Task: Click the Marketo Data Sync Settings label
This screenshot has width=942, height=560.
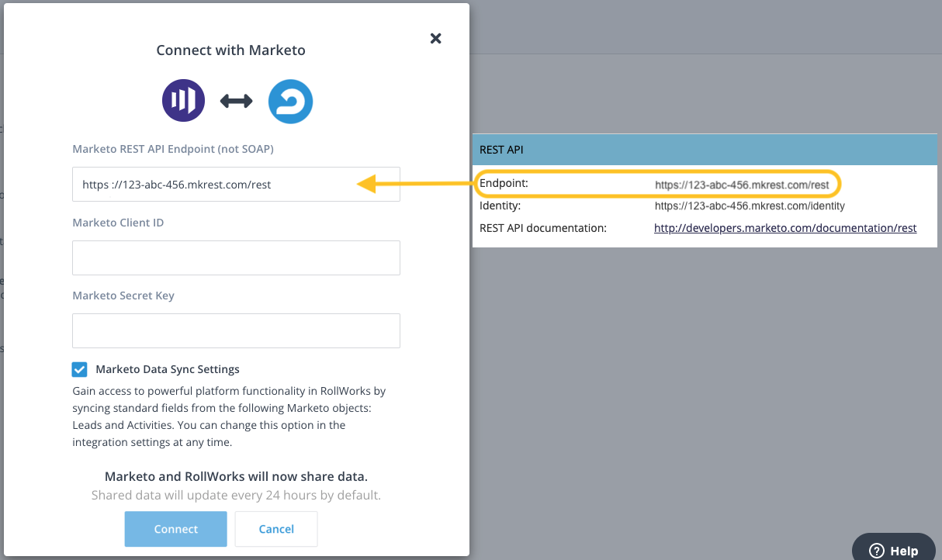Action: pos(168,369)
